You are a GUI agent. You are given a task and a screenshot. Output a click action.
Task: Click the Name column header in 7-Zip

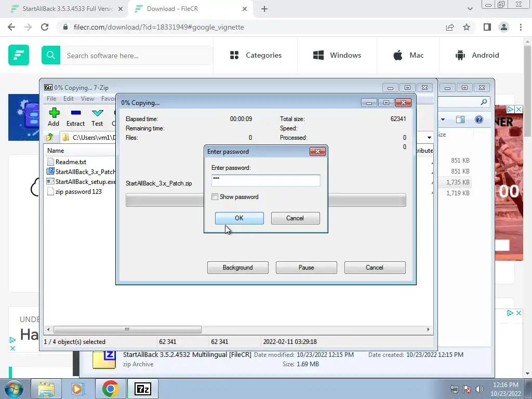(x=56, y=151)
